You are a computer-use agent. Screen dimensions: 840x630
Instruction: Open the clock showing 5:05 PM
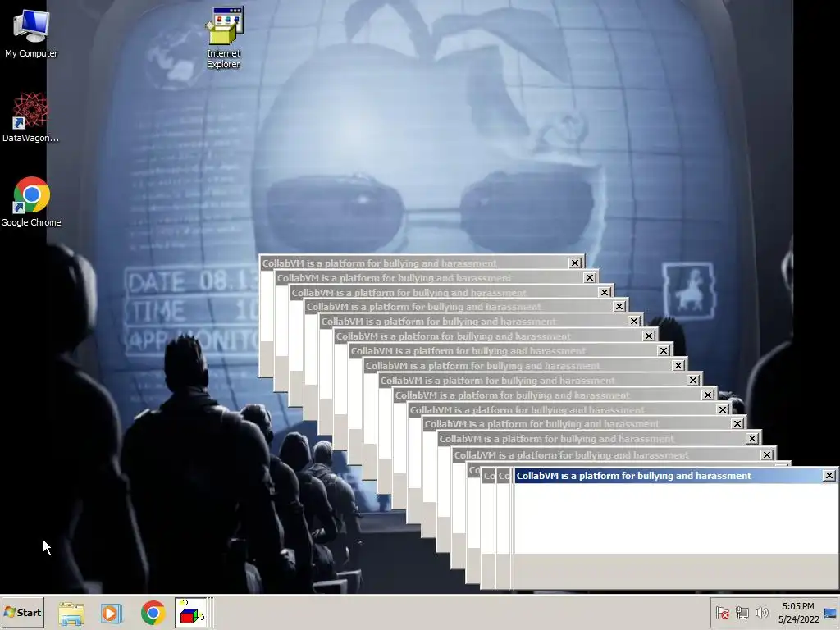[798, 613]
